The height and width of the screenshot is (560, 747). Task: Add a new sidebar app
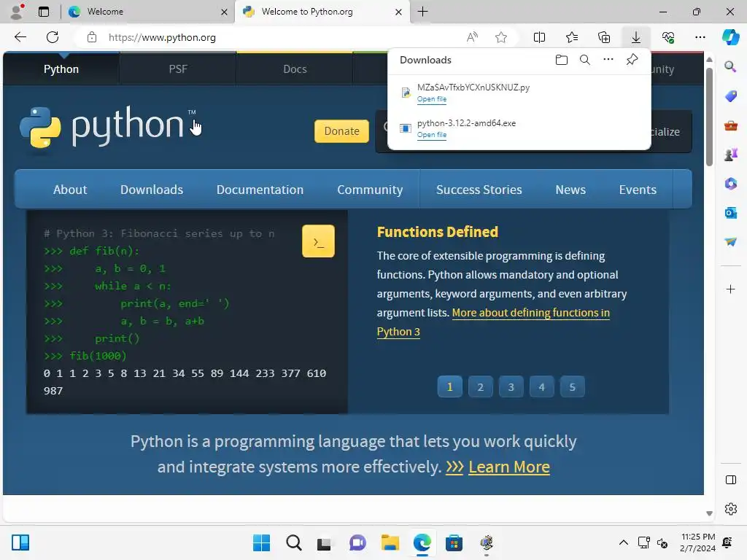click(730, 289)
